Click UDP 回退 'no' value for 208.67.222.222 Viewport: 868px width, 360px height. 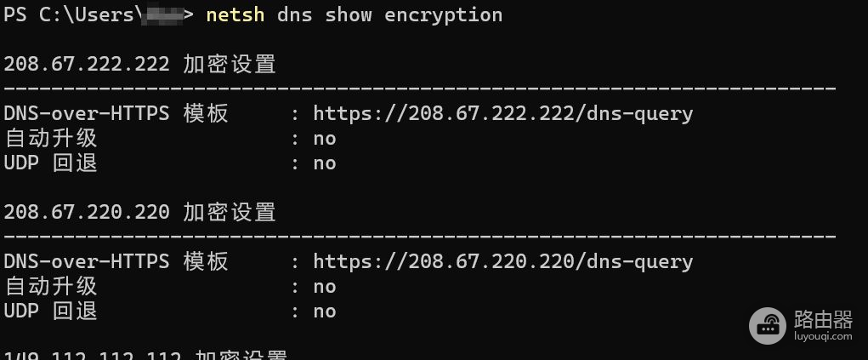(x=324, y=163)
